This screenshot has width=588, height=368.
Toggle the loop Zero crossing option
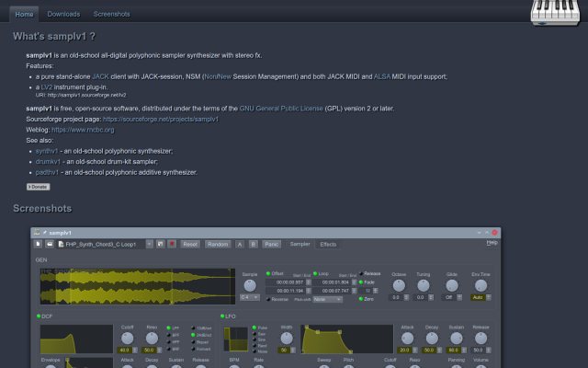click(367, 299)
